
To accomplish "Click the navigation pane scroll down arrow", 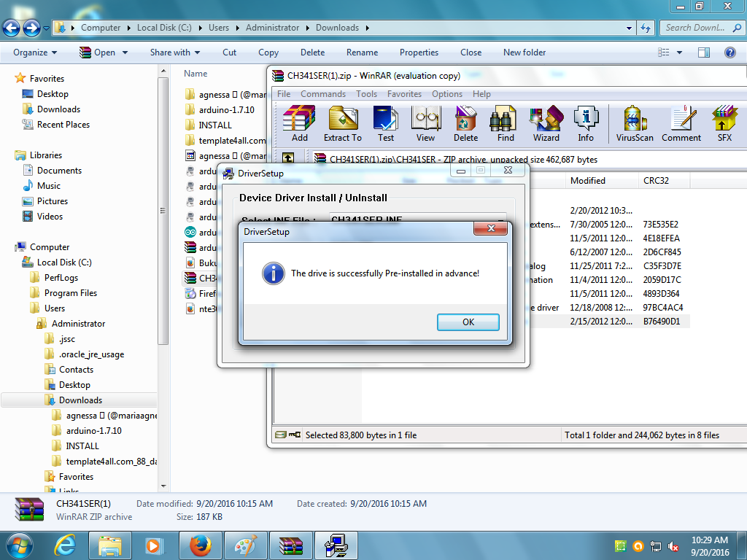I will coord(163,486).
